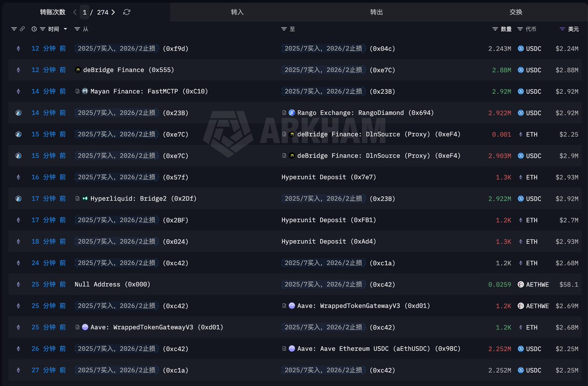The image size is (588, 386).
Task: Click the Aave logo in the from-column WrappedTokenGatewayV3 entry
Action: tap(85, 327)
